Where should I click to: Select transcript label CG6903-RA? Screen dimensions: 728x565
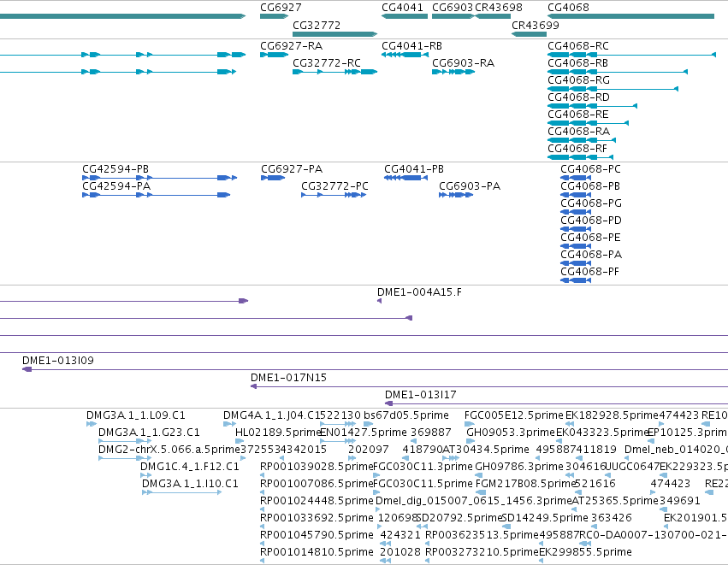click(x=463, y=63)
